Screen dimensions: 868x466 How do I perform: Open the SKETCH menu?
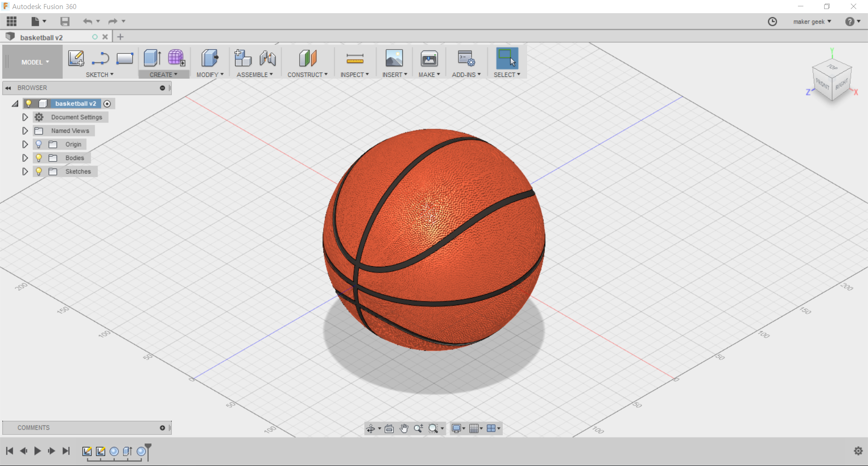99,75
